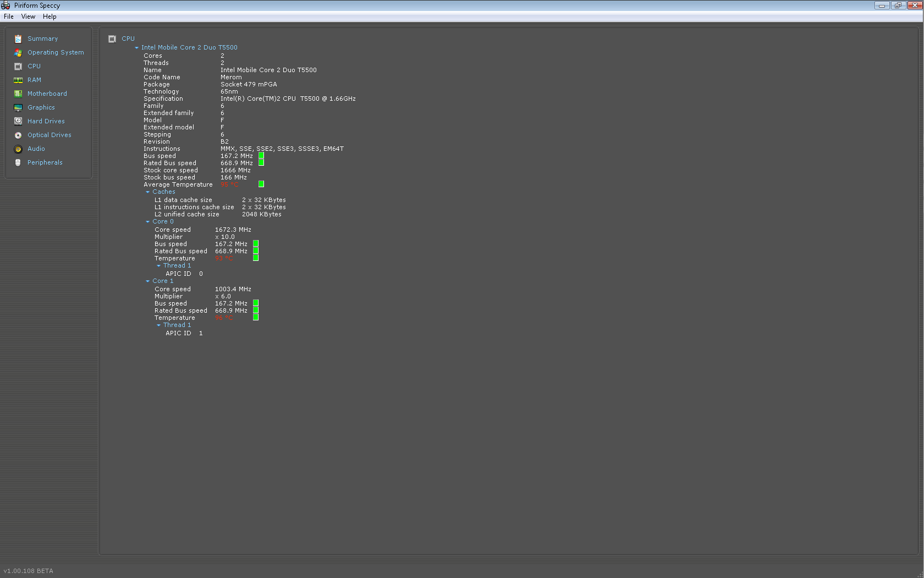Open the File menu
Screen dimensions: 924x578
(9, 17)
